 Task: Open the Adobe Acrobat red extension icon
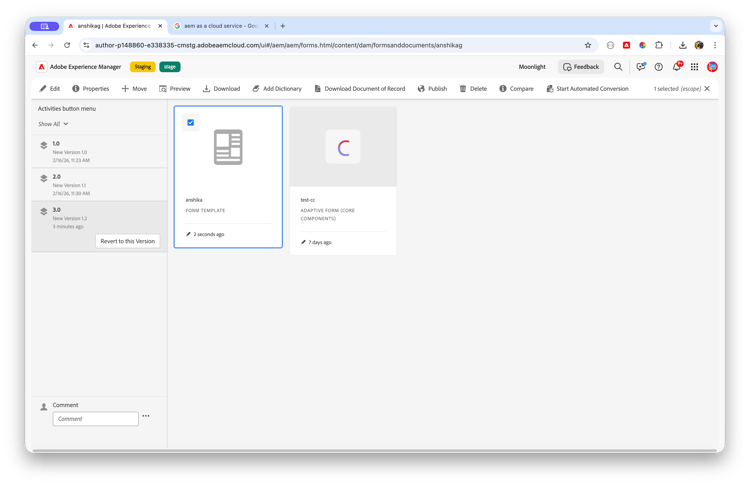point(626,45)
